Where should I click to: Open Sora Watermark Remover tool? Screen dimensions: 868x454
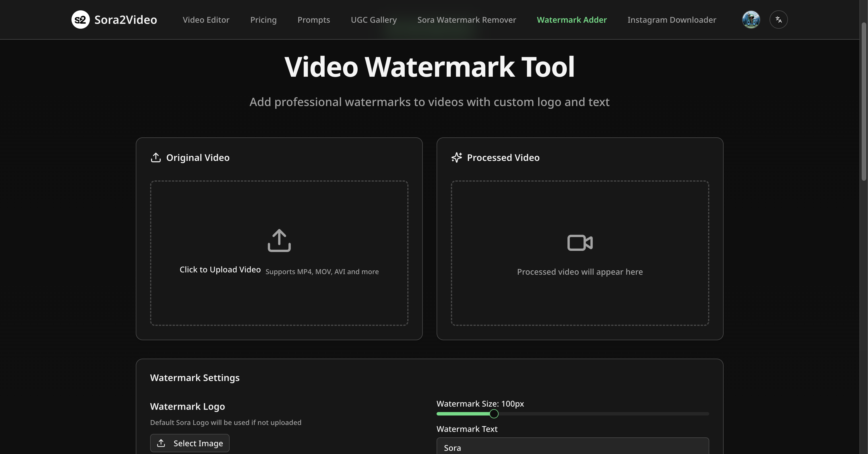[466, 20]
